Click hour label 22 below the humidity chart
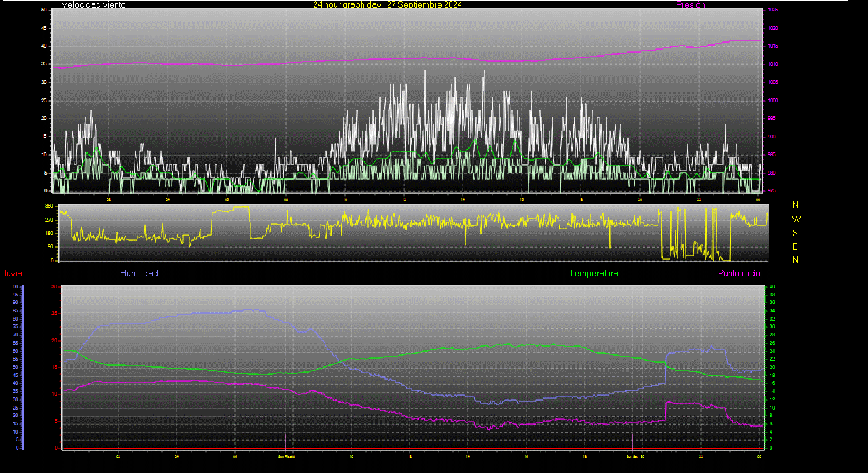Screen dimensions: 868x473 tap(701, 456)
